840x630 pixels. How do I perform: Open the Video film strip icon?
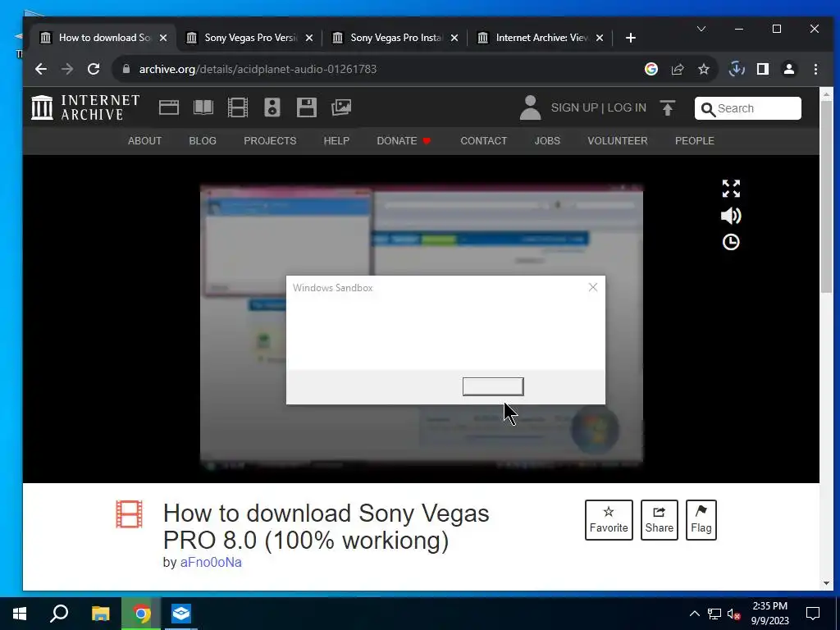point(237,107)
